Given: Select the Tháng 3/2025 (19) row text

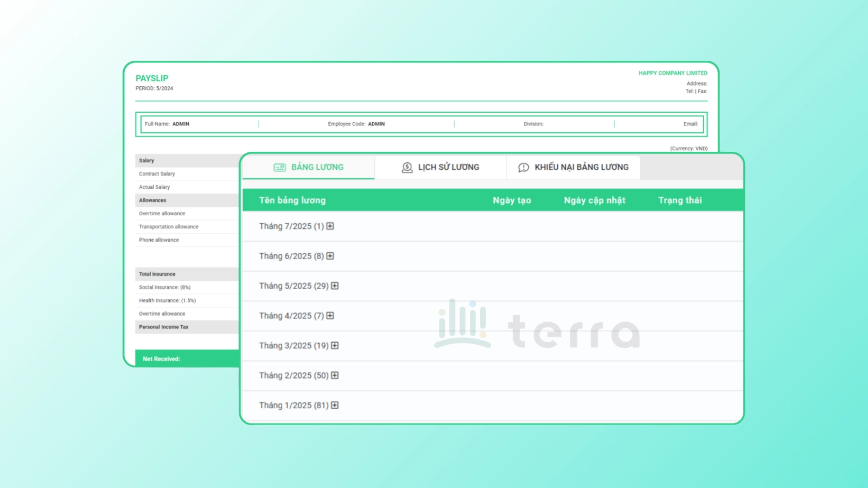Looking at the screenshot, I should (x=294, y=345).
